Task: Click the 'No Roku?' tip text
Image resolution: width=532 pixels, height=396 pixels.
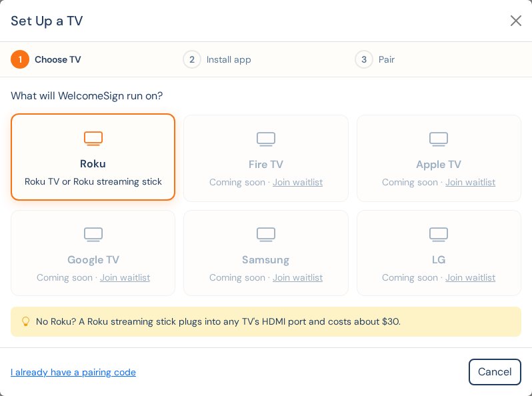Action: [x=218, y=321]
